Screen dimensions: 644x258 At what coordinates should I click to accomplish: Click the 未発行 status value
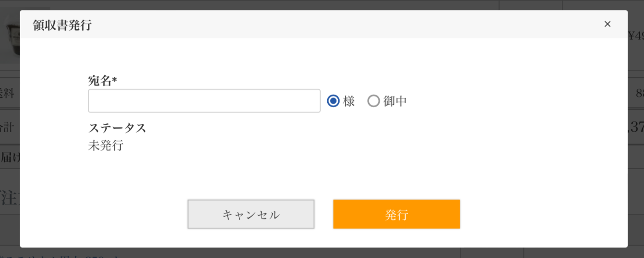pos(106,146)
